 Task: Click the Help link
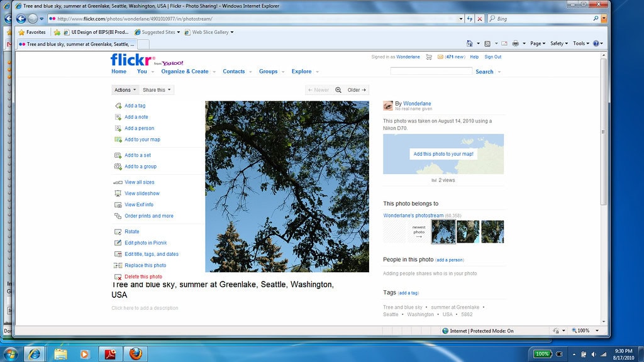(474, 57)
